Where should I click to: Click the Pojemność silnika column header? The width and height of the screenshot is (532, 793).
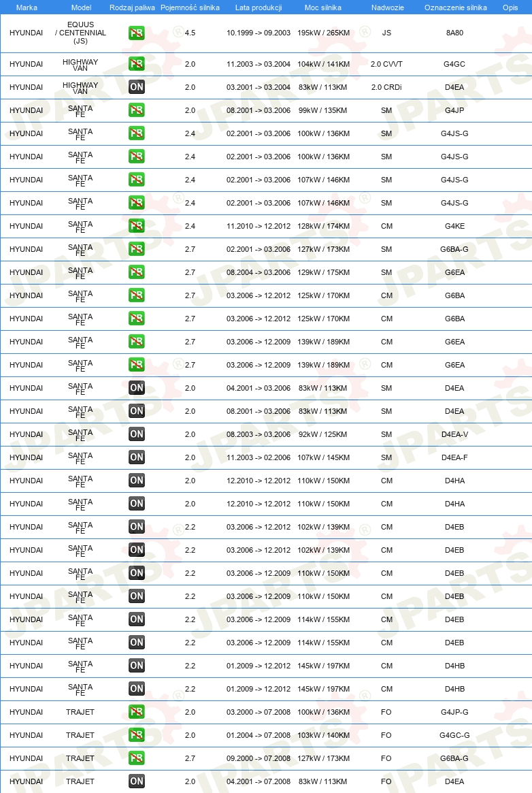(x=190, y=7)
